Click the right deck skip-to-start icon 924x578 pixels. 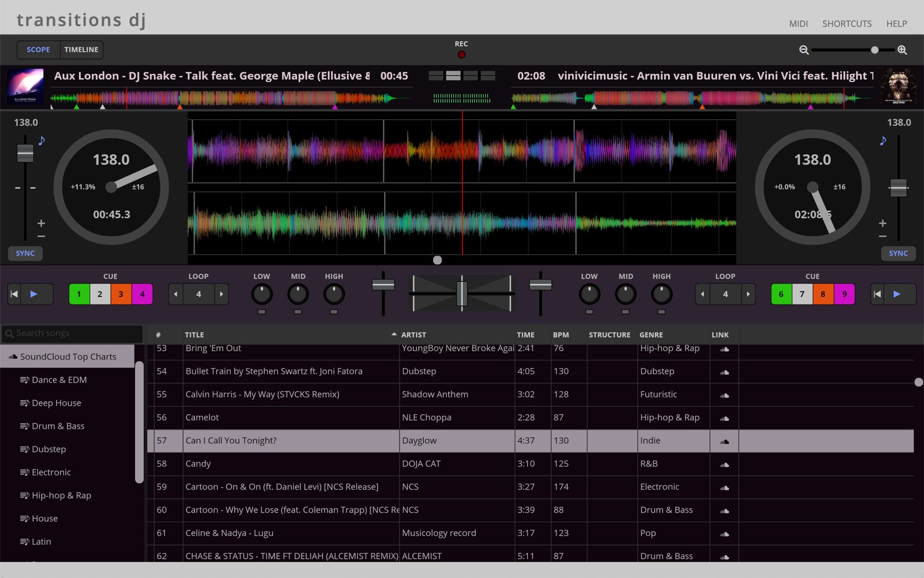coord(877,294)
